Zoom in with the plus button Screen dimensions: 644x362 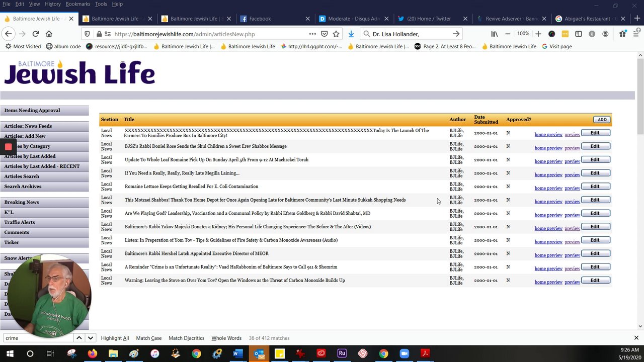538,34
